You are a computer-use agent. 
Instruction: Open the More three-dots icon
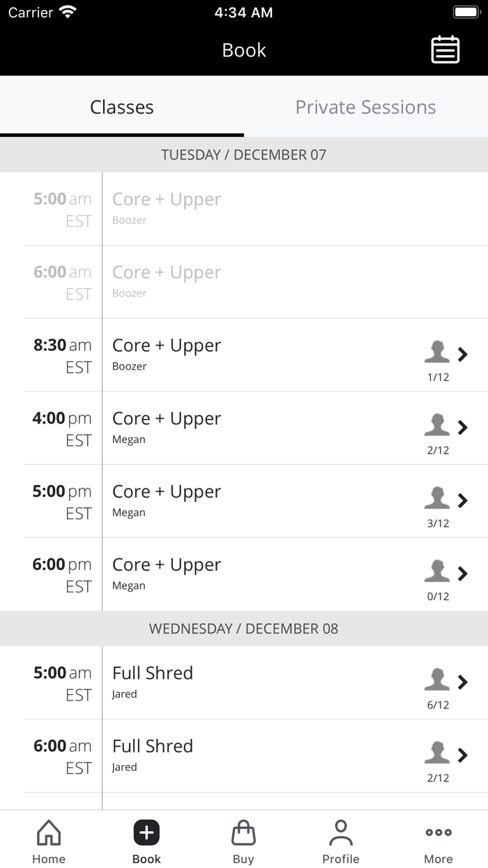pos(439,832)
